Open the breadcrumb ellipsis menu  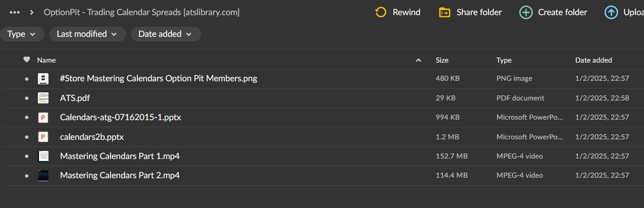point(15,12)
